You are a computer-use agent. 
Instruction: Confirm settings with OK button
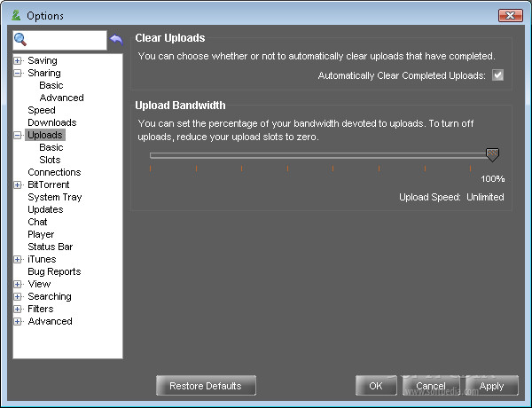coord(376,386)
